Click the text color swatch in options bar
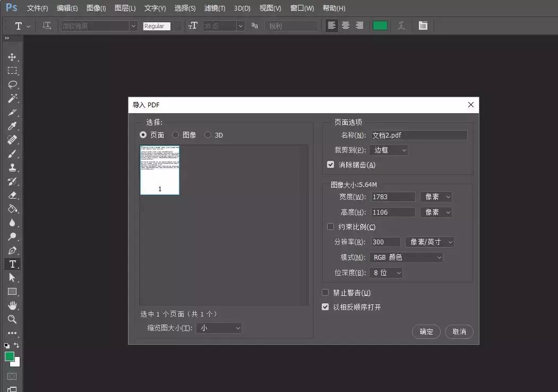The width and height of the screenshot is (558, 392). click(380, 25)
